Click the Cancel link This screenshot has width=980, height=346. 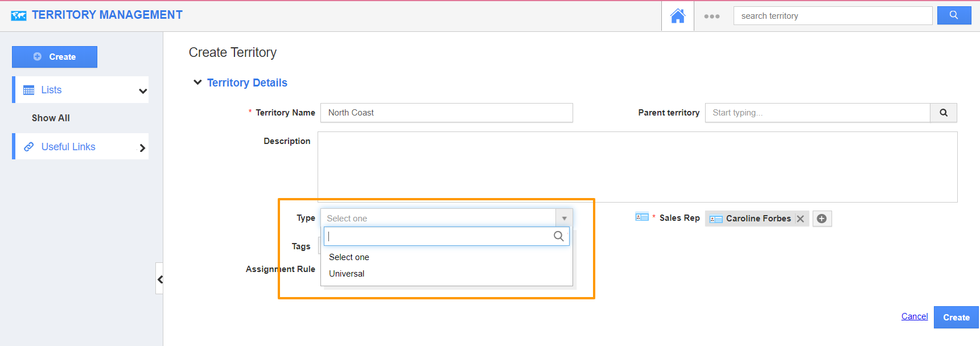914,316
